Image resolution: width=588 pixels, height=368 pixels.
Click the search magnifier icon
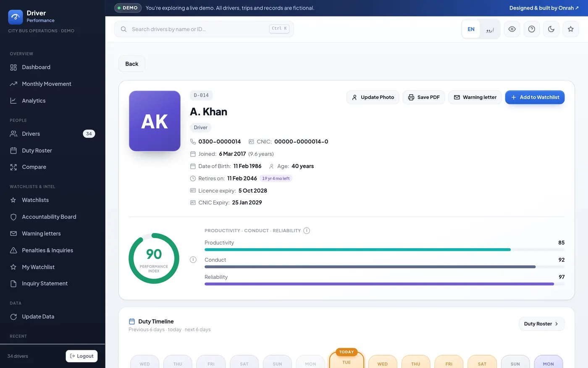click(x=123, y=29)
